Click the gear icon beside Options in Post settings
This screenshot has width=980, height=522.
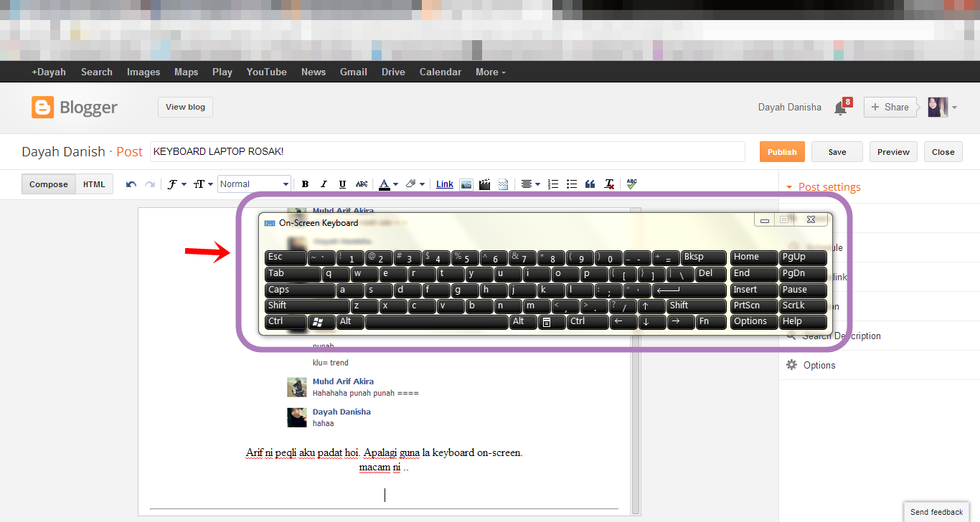pos(791,365)
